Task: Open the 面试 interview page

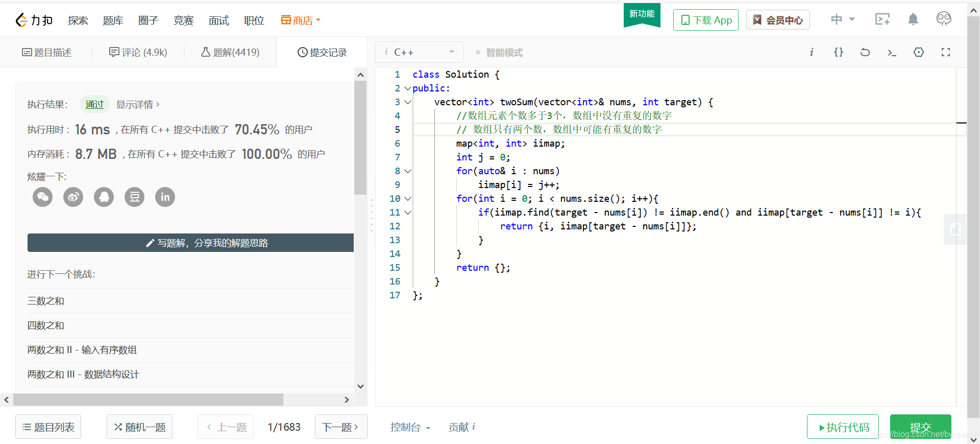Action: click(x=218, y=20)
